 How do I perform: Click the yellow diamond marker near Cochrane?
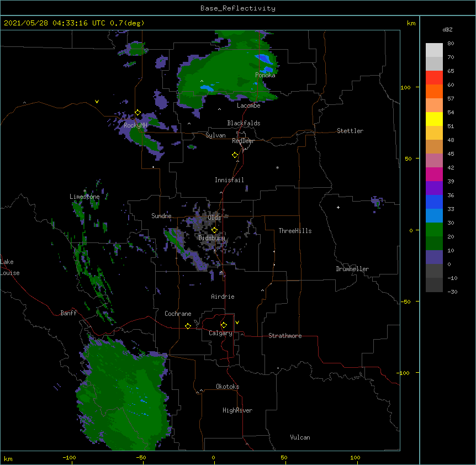(188, 326)
